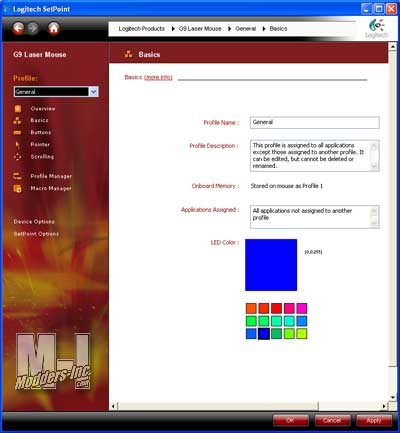Click the Profile Description box's up arrow

[x=374, y=146]
